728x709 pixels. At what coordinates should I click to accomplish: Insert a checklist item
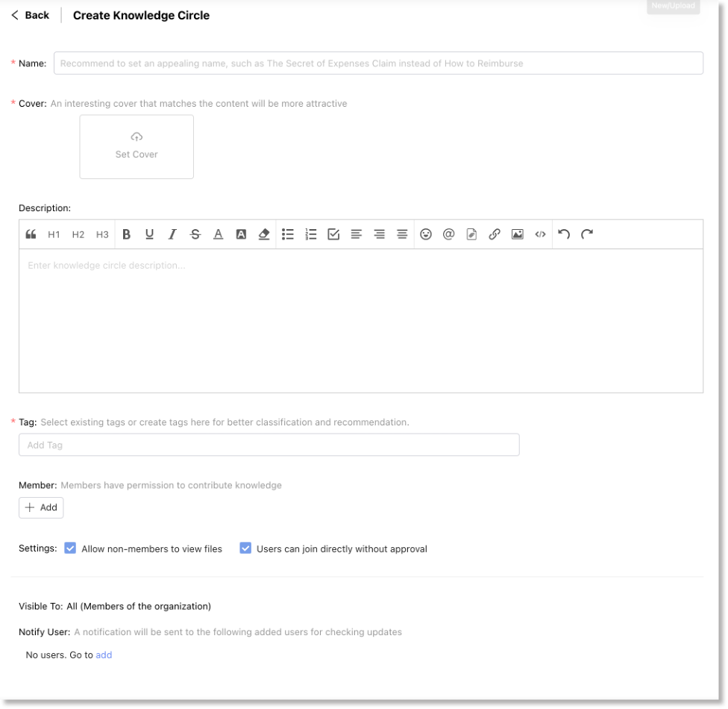(x=333, y=234)
